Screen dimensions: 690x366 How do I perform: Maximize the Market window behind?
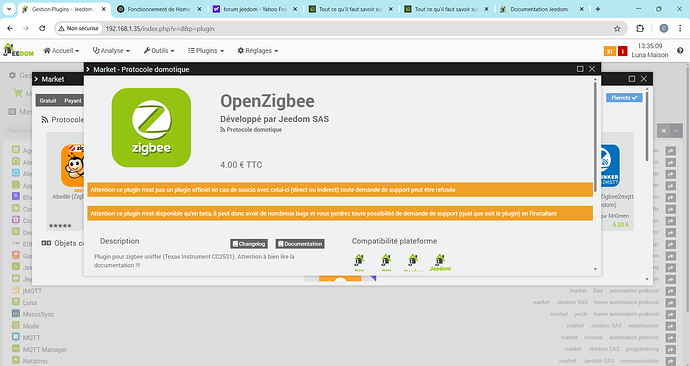click(x=632, y=79)
